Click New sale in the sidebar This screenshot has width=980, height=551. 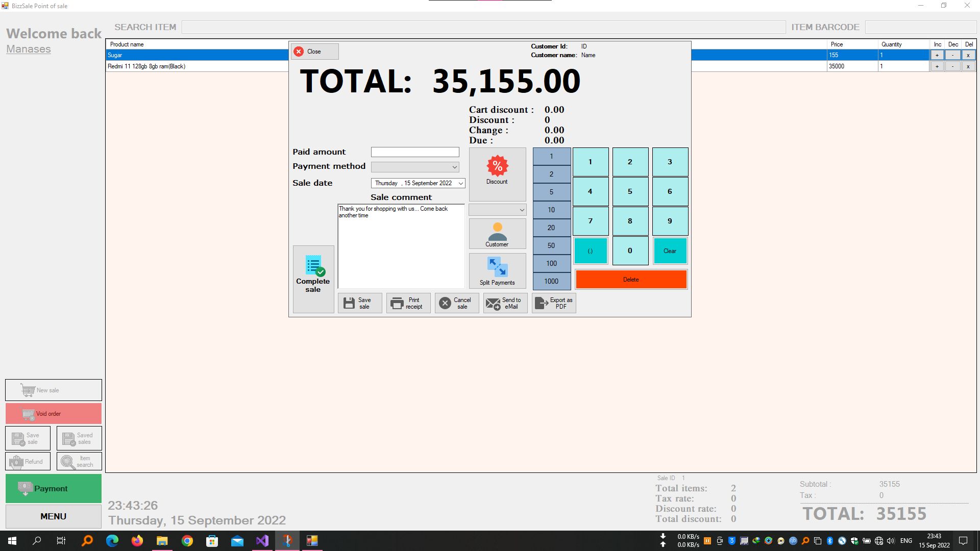click(54, 390)
